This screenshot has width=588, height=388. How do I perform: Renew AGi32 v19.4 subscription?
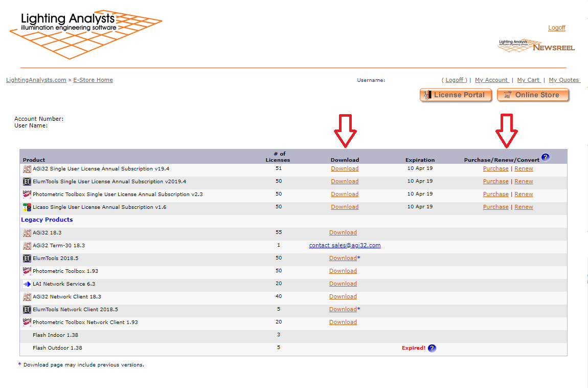[524, 169]
